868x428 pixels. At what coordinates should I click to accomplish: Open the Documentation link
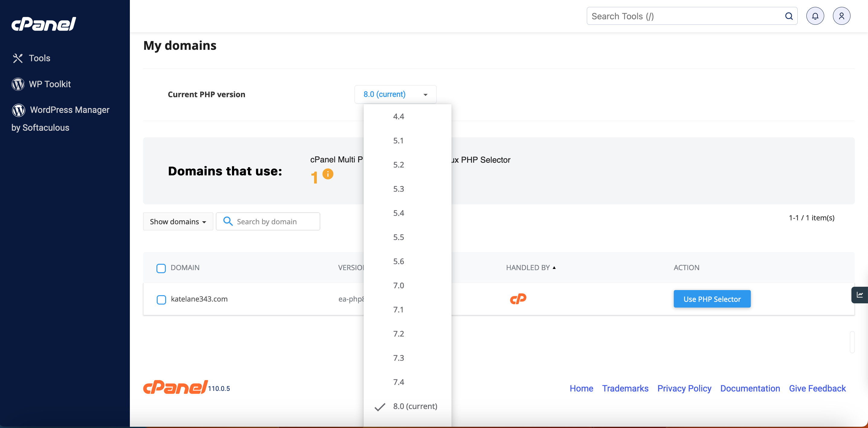(x=750, y=388)
